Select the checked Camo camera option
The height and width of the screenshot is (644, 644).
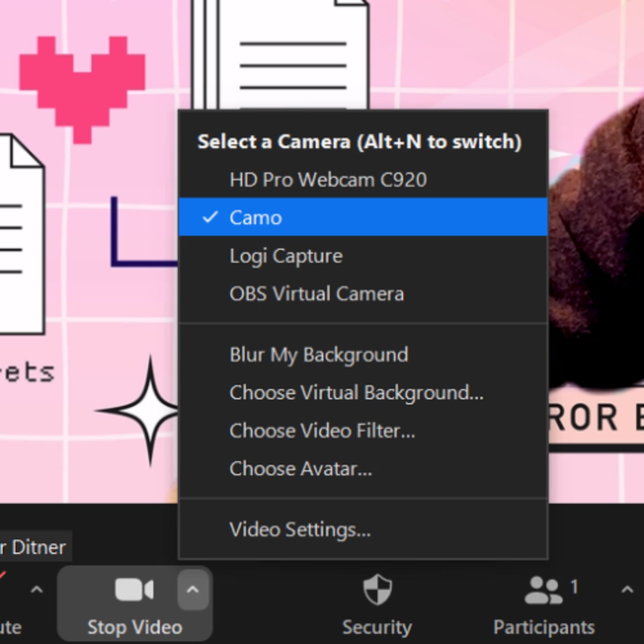[x=363, y=217]
